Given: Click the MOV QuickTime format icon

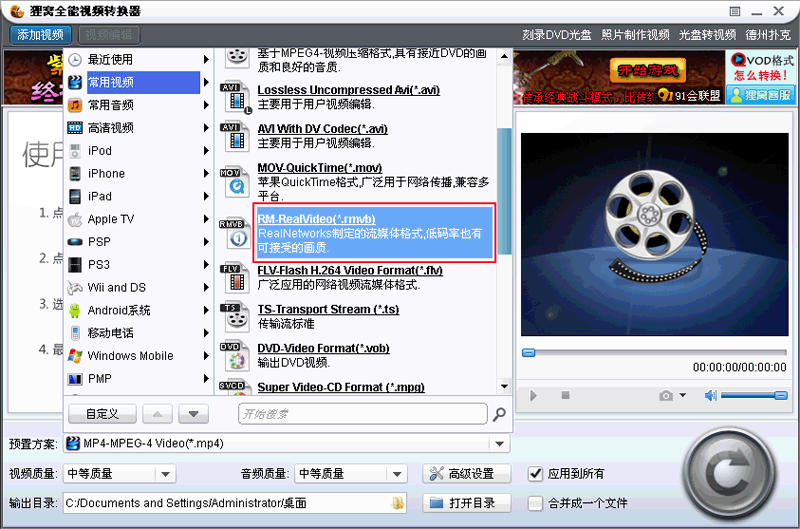Looking at the screenshot, I should click(235, 182).
